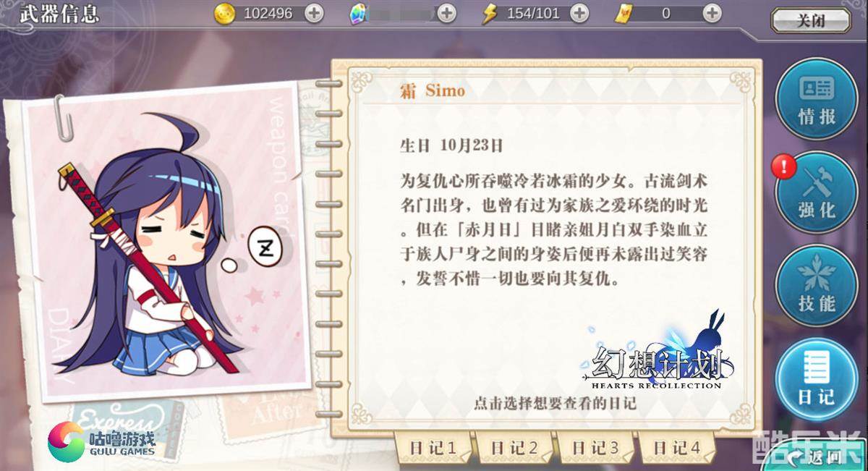Image resolution: width=868 pixels, height=471 pixels.
Task: Open the 情报 info panel button
Action: point(817,99)
